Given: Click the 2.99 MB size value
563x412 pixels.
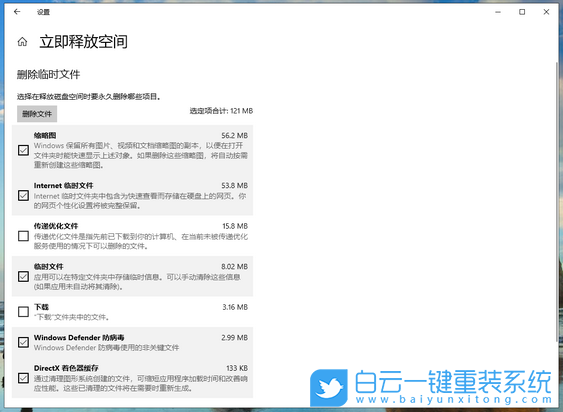Looking at the screenshot, I should click(x=234, y=338).
